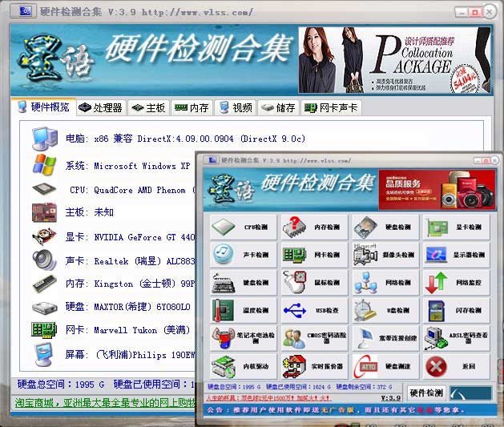504x427 pixels.
Task: Open the red 人生的玩具 link
Action: (x=268, y=398)
